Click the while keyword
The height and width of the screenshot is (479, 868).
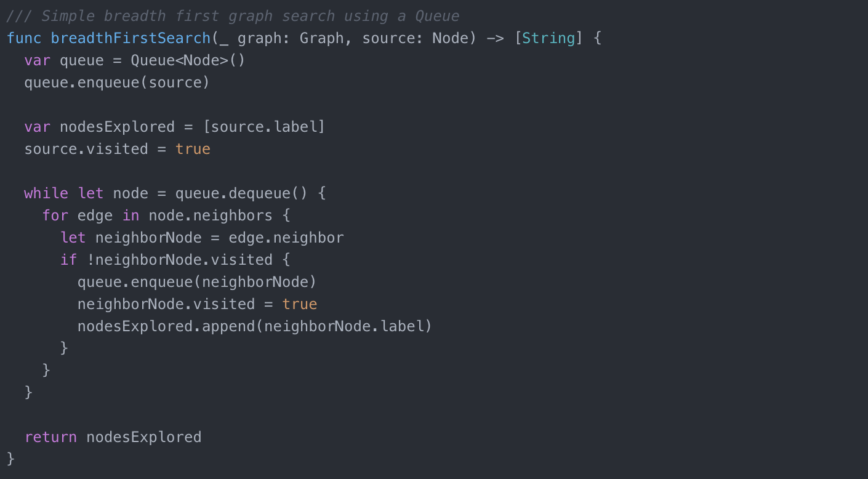[x=46, y=193]
